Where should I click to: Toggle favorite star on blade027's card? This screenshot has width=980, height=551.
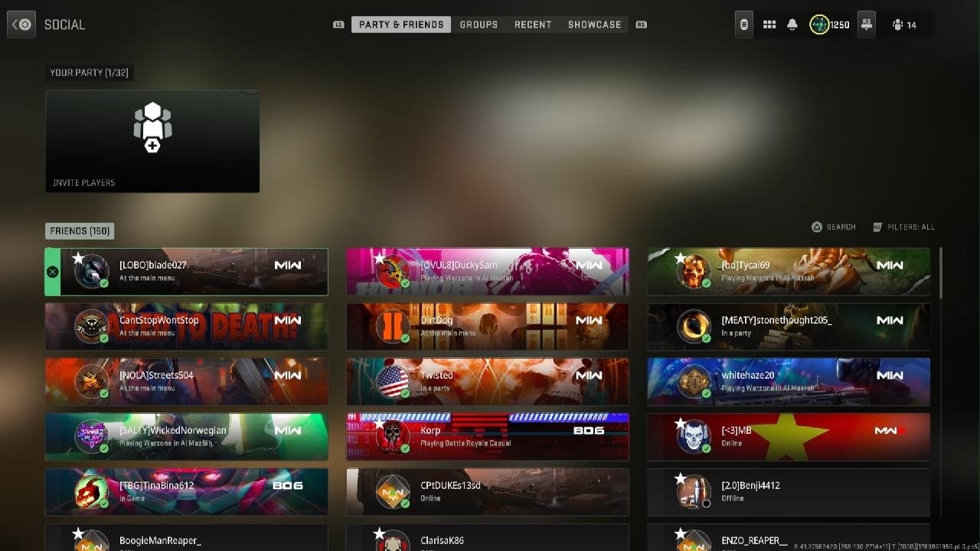pos(78,259)
